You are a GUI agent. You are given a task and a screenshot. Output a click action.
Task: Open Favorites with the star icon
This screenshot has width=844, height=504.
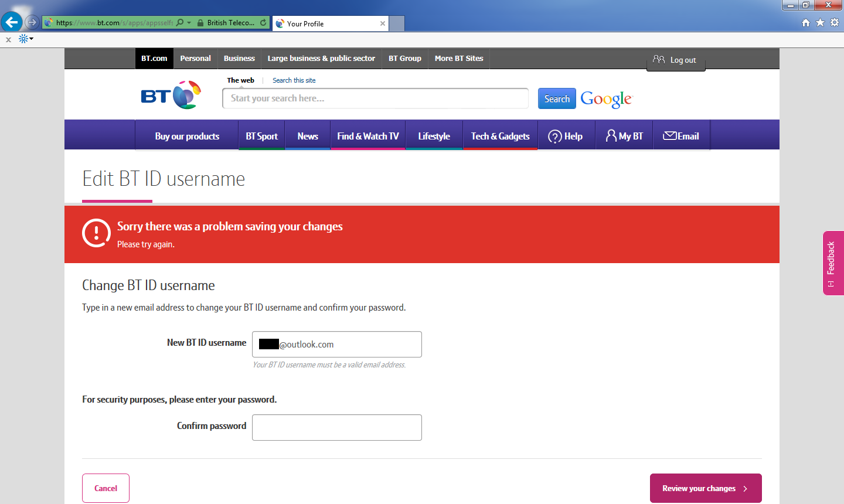pos(820,22)
